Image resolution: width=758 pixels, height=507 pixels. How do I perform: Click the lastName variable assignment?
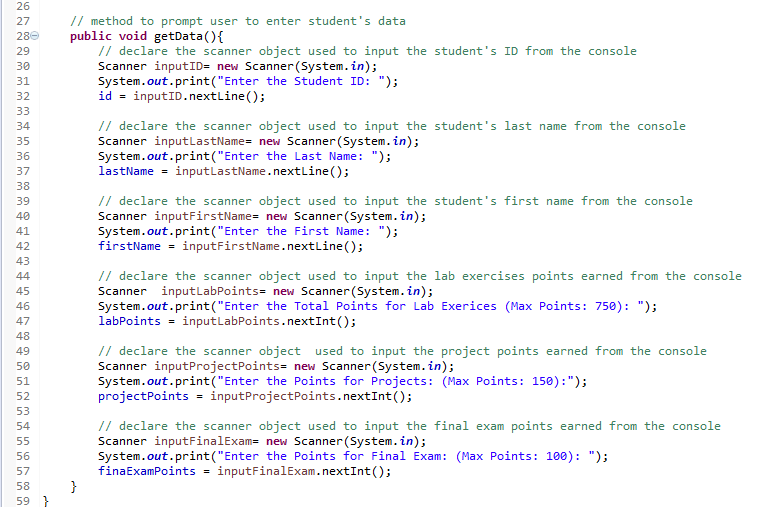[x=118, y=171]
